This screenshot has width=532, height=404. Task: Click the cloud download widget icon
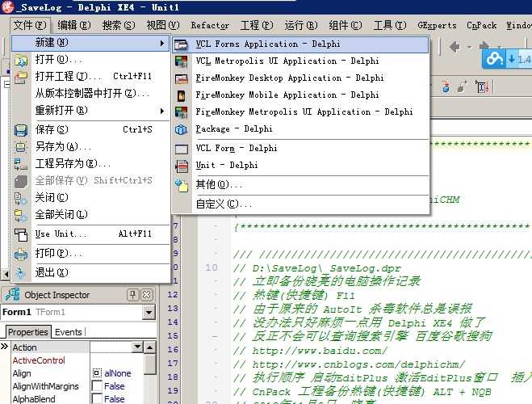[x=494, y=59]
